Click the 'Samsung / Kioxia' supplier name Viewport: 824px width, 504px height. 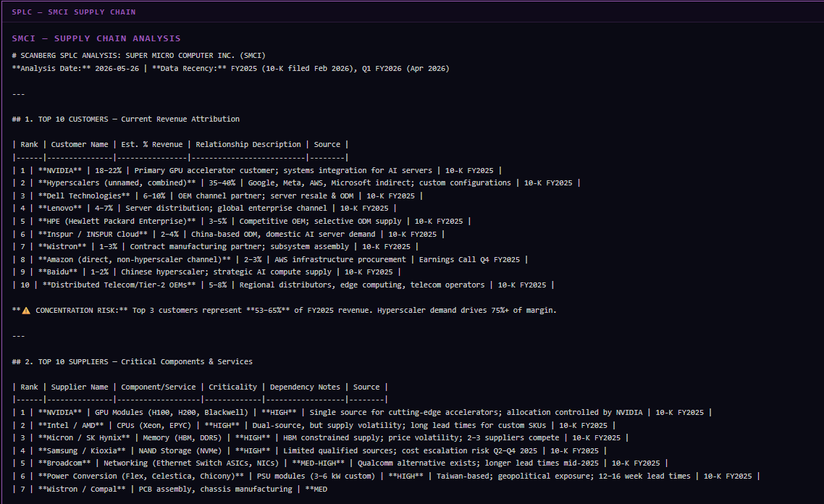click(82, 451)
